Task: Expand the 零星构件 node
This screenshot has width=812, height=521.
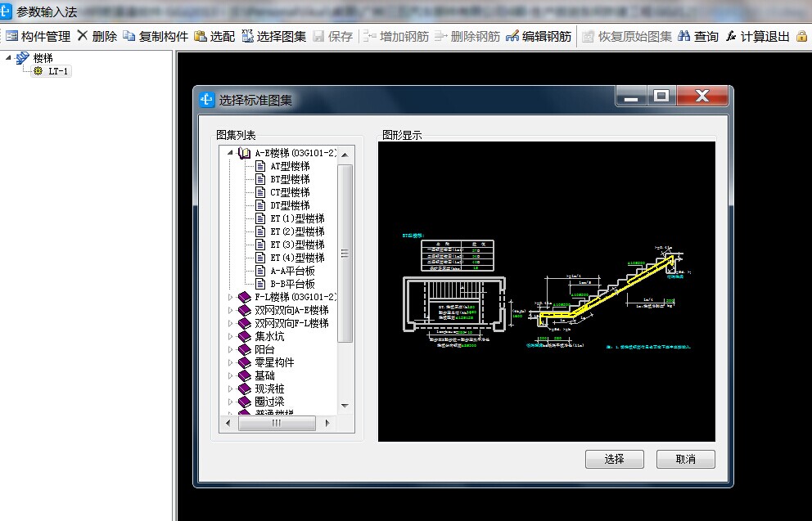Action: 231,362
